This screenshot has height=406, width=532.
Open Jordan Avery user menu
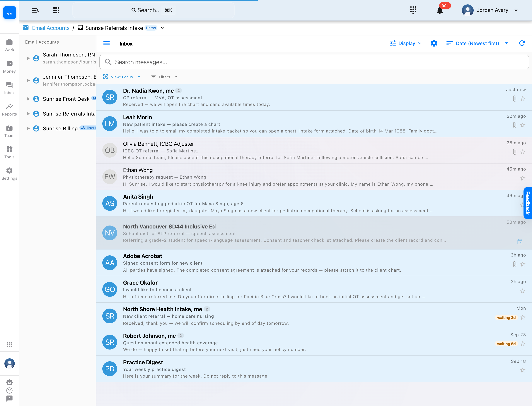point(490,10)
